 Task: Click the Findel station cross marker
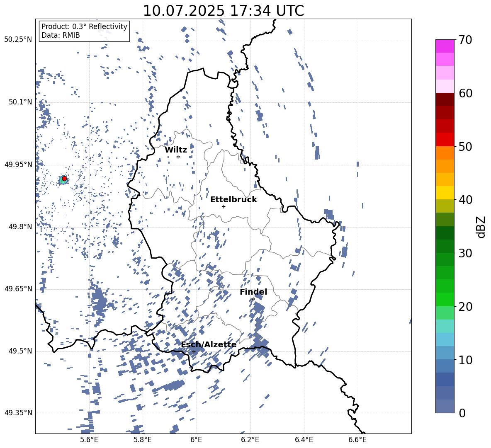coord(253,299)
